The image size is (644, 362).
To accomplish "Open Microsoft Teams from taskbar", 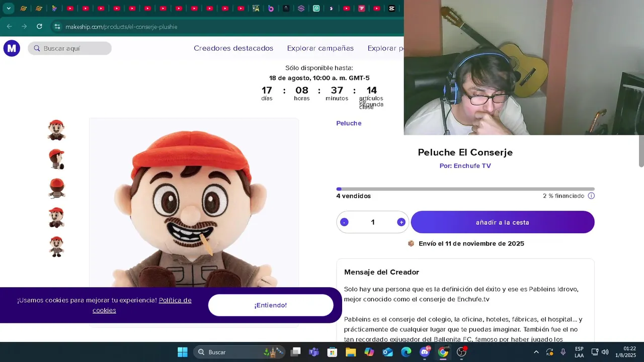I will point(314,352).
